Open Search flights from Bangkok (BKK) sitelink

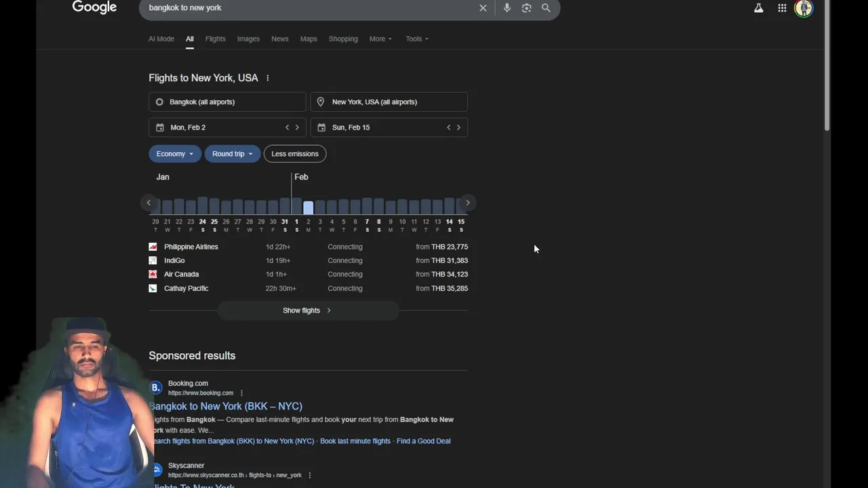(232, 441)
